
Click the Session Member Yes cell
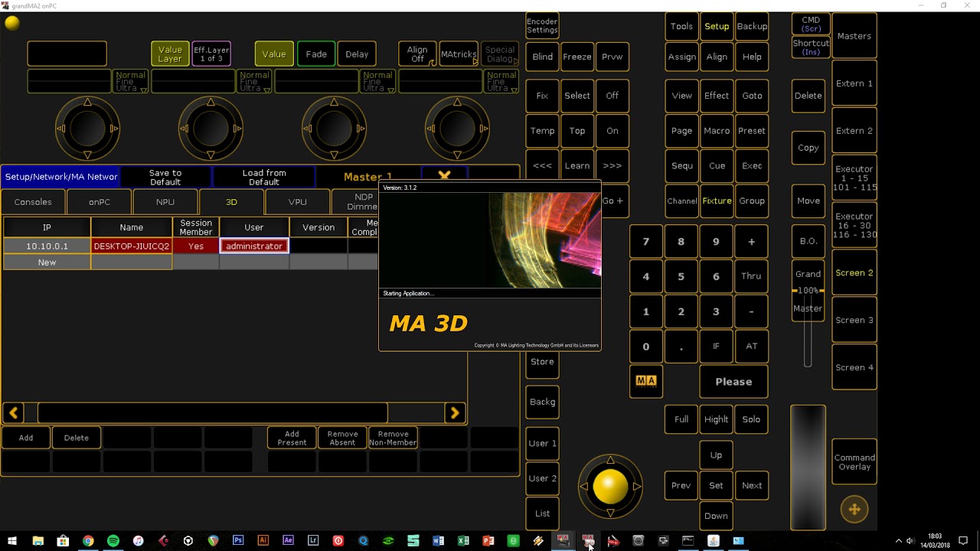(x=196, y=246)
